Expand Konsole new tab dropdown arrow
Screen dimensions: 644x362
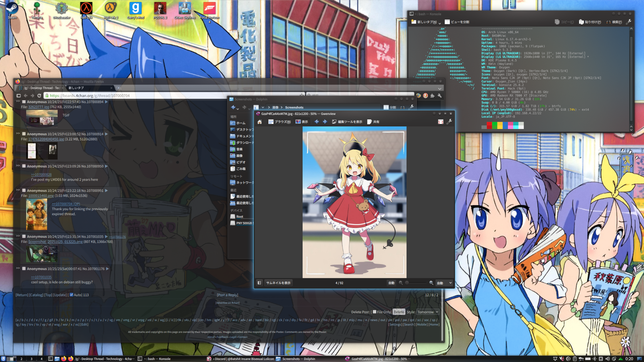point(440,23)
